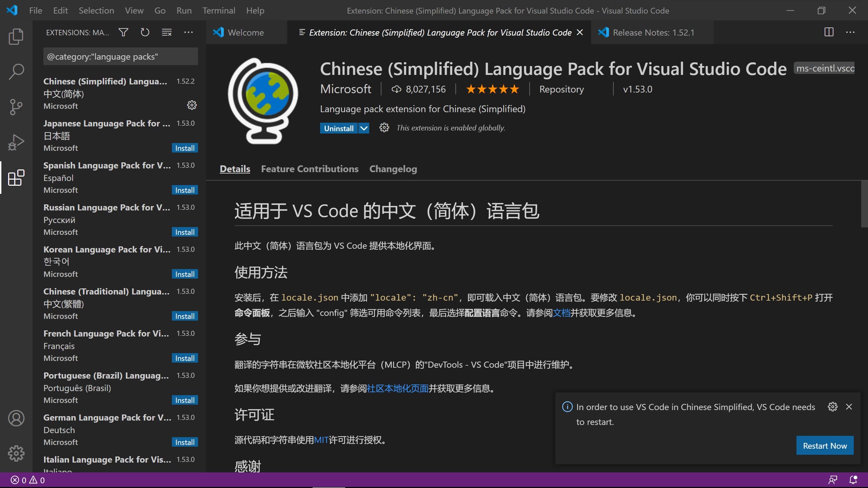
Task: Refresh the extensions list
Action: 145,32
